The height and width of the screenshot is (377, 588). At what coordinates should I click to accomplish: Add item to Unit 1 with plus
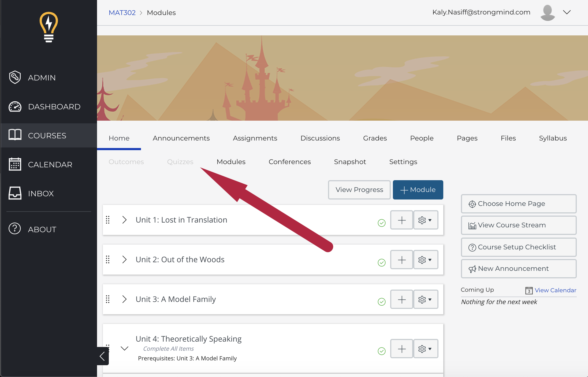401,220
